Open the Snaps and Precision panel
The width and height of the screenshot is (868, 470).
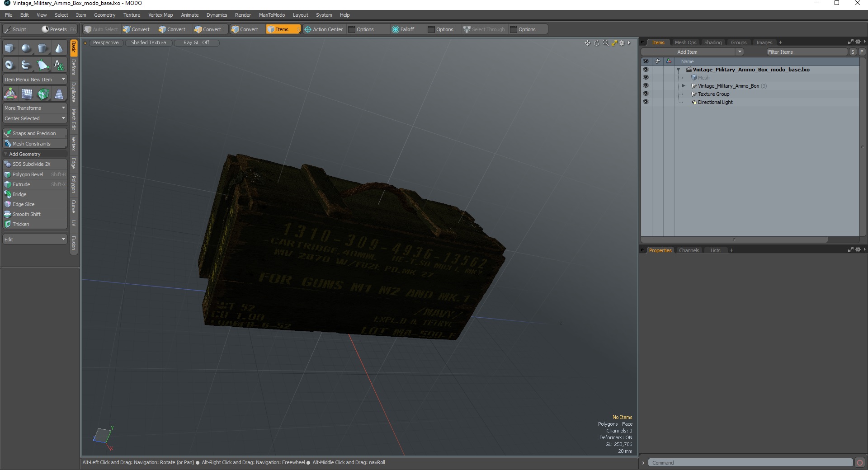(35, 133)
